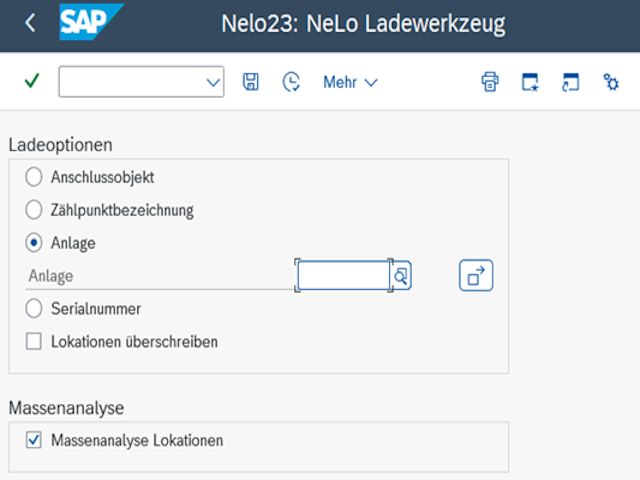Click the shortcut window icon in toolbar
640x480 pixels.
[x=571, y=82]
